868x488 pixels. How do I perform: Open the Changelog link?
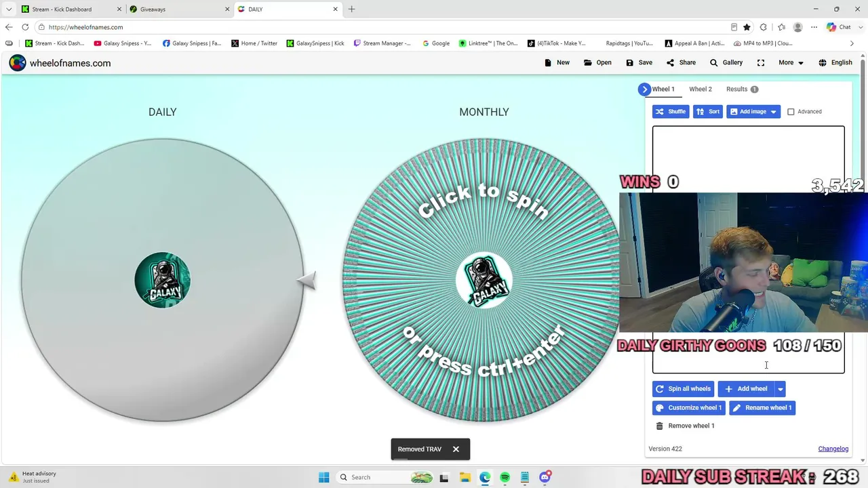pyautogui.click(x=833, y=449)
